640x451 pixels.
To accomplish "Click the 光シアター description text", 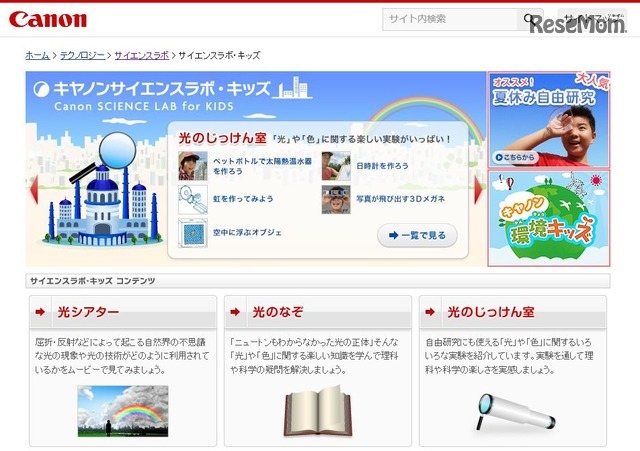I will point(122,356).
